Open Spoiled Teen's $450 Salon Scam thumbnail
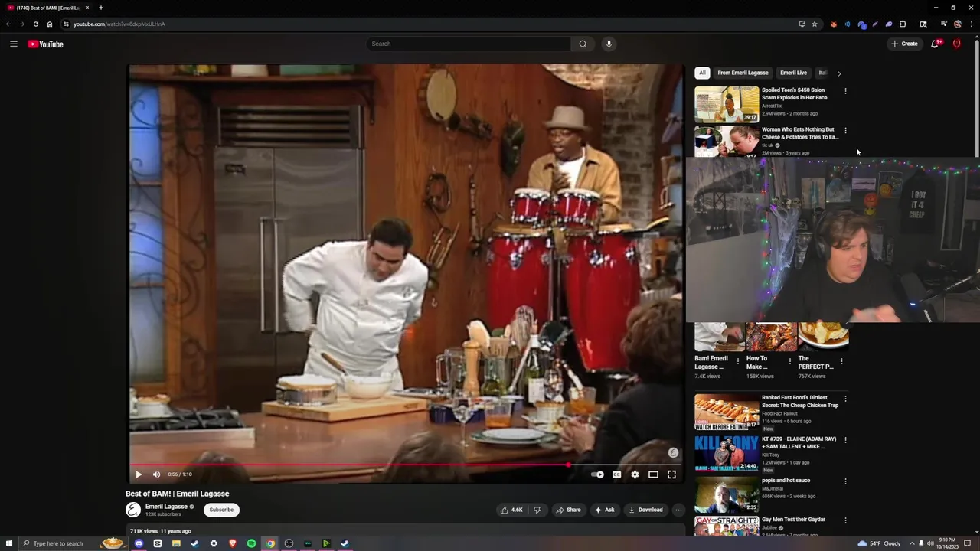 point(727,104)
